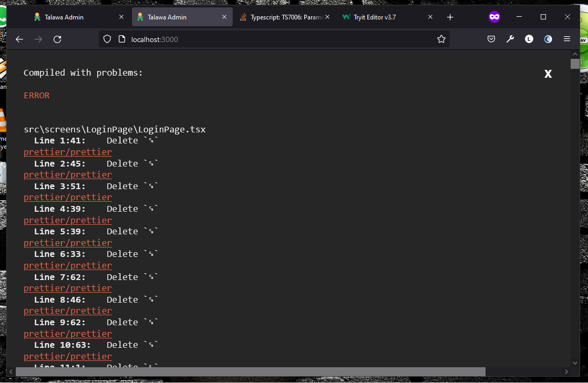Open the wrench developer tools icon
Viewport: 588px width, 383px height.
pos(510,39)
